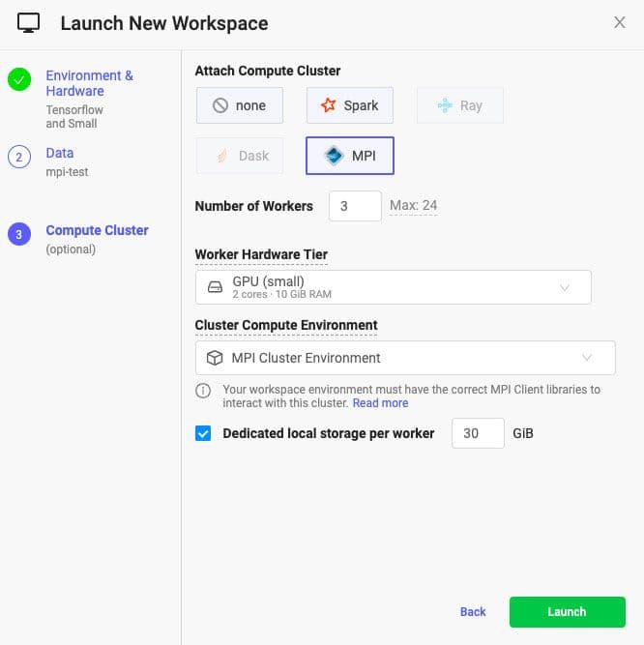Screen dimensions: 644x645
Task: Launch the workspace
Action: [567, 612]
